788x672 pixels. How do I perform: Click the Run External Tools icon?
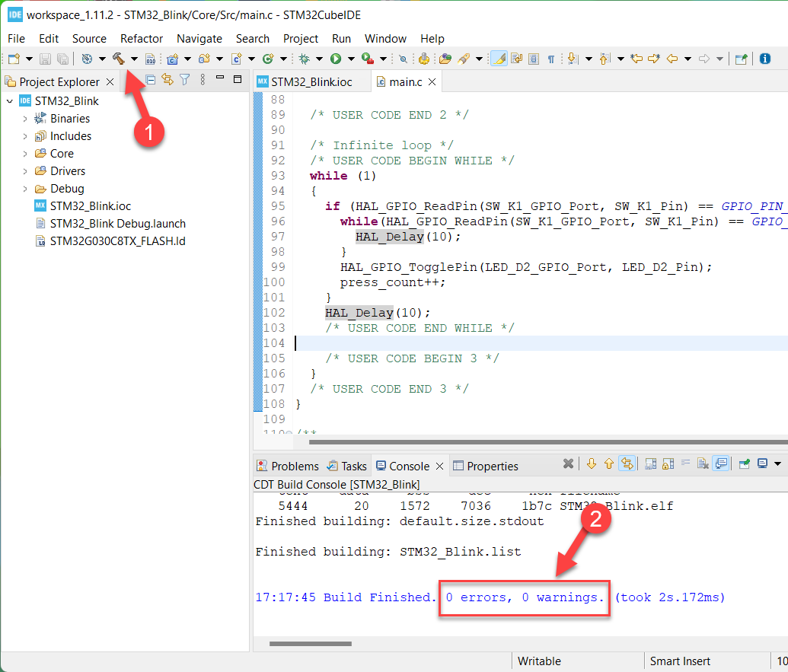(x=368, y=59)
